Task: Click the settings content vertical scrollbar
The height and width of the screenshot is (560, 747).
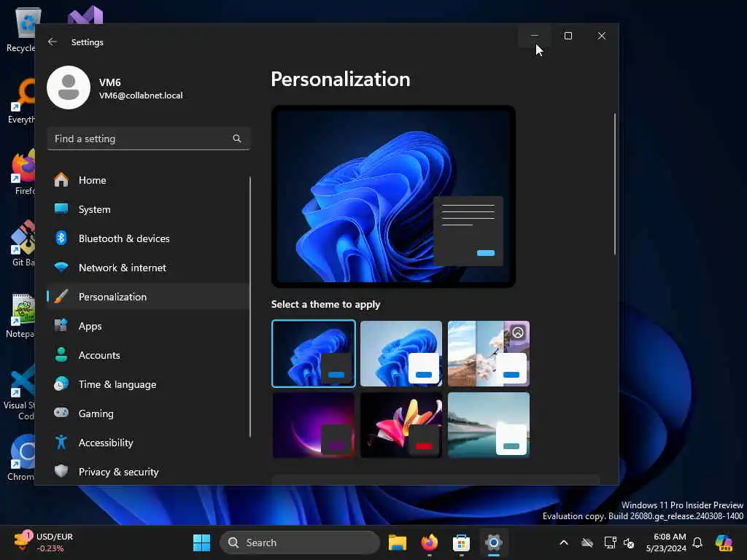Action: (615, 184)
